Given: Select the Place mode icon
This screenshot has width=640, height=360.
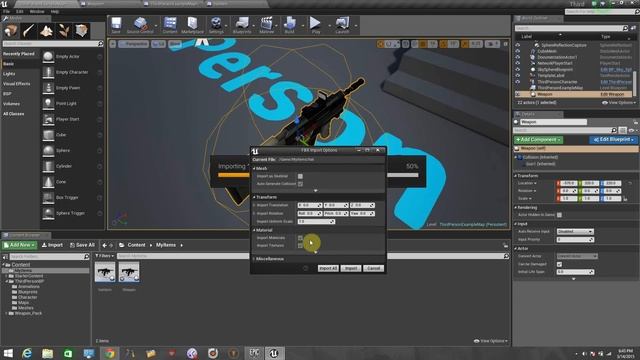Looking at the screenshot, I should (x=11, y=31).
